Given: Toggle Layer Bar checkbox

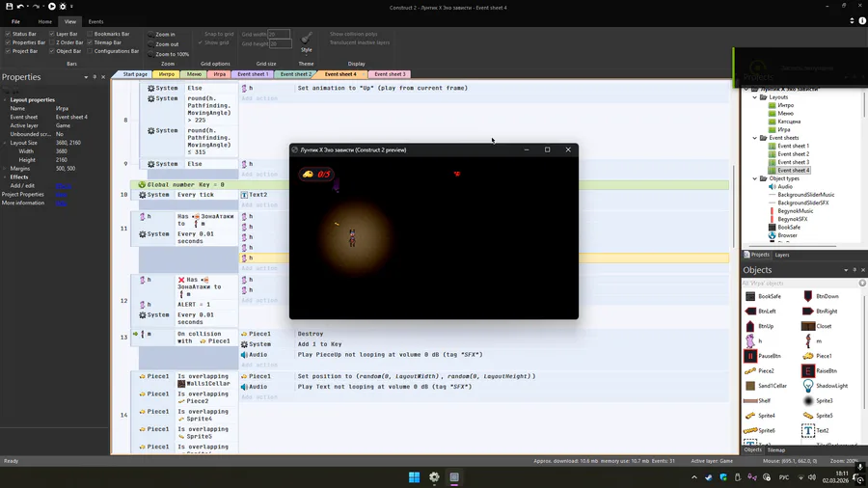Looking at the screenshot, I should point(51,34).
